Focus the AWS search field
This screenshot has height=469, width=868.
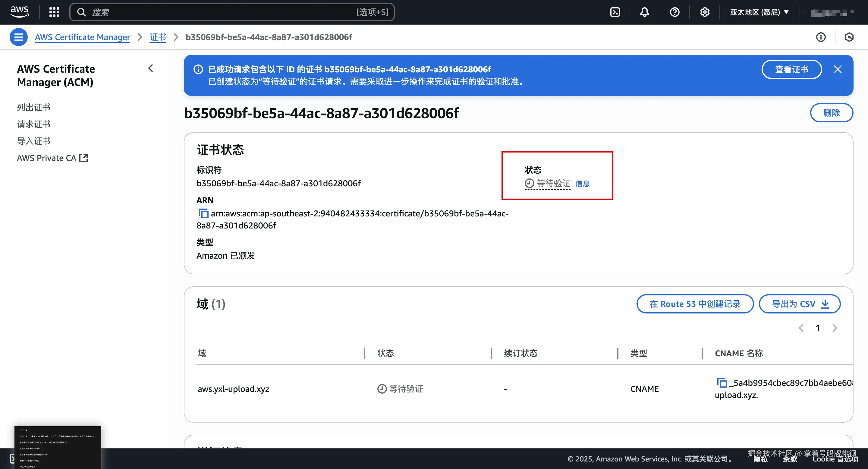click(232, 12)
